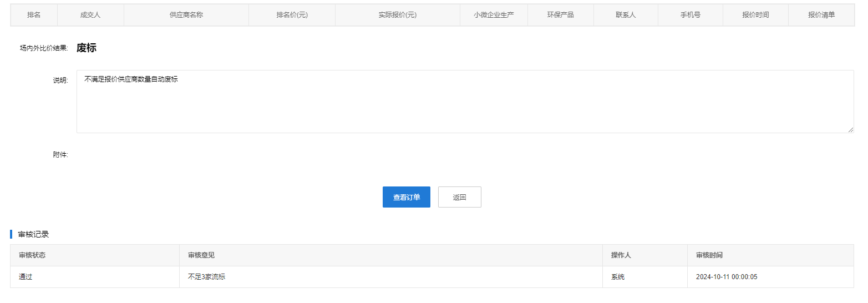This screenshot has height=303, width=868.
Task: Click the 报价时间 column header
Action: click(755, 15)
